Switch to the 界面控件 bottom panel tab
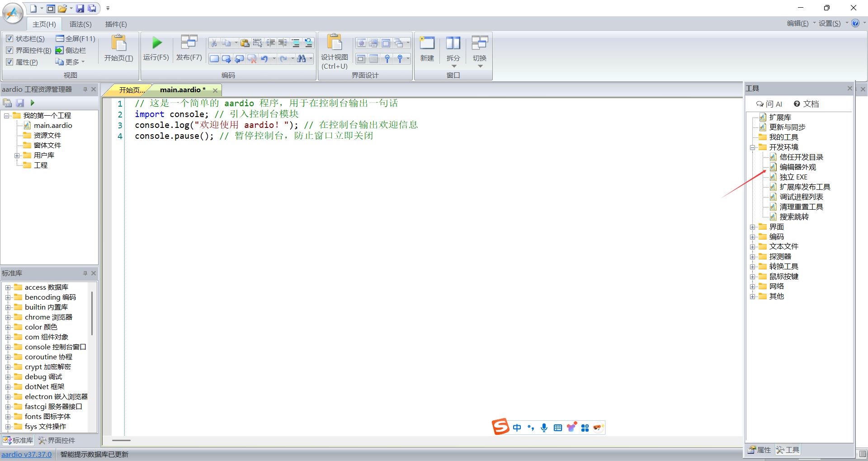 coord(57,440)
